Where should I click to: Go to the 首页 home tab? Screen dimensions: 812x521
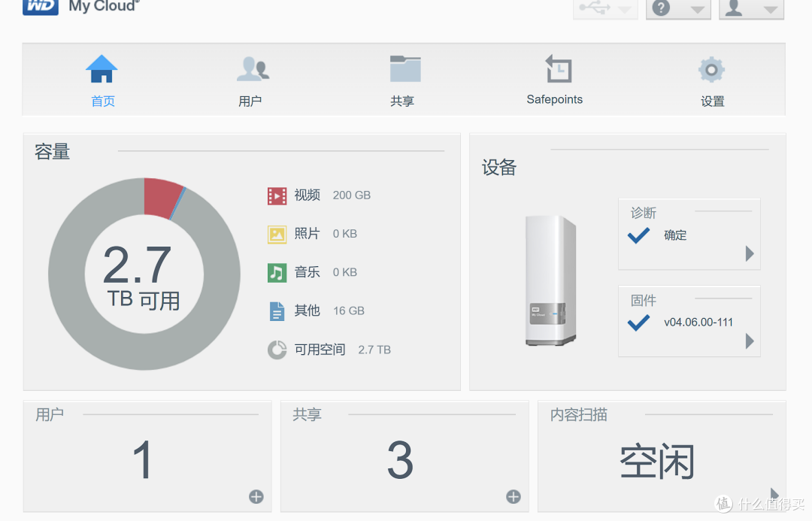click(x=102, y=79)
